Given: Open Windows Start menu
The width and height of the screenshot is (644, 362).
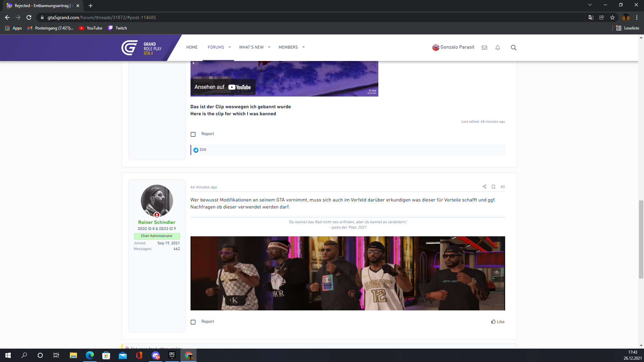Looking at the screenshot, I should 8,355.
